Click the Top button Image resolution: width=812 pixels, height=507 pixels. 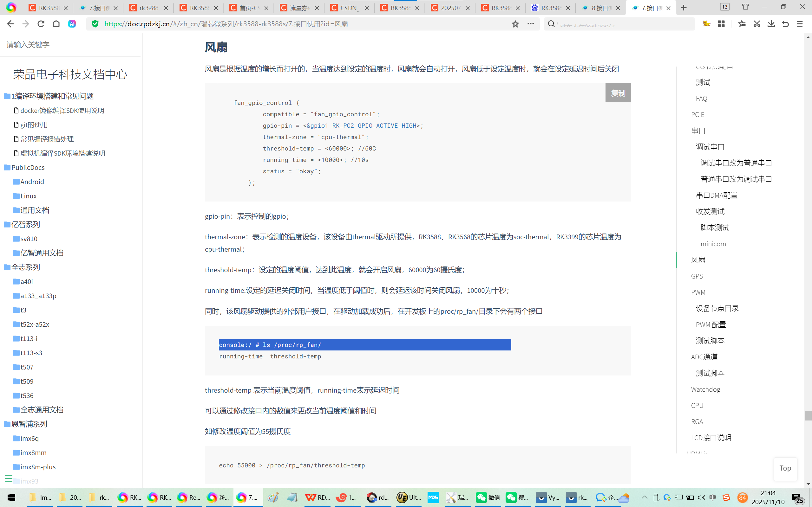coord(785,468)
